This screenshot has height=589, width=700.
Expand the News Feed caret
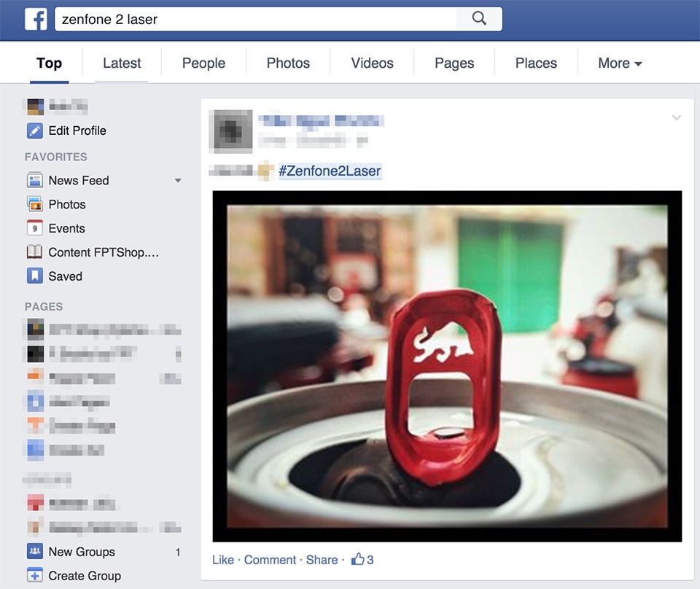point(178,180)
